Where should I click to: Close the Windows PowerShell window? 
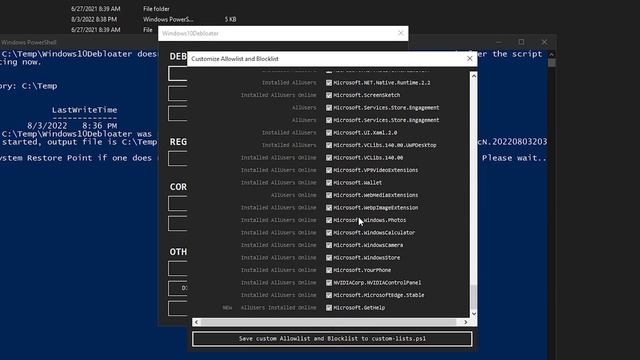tap(544, 42)
